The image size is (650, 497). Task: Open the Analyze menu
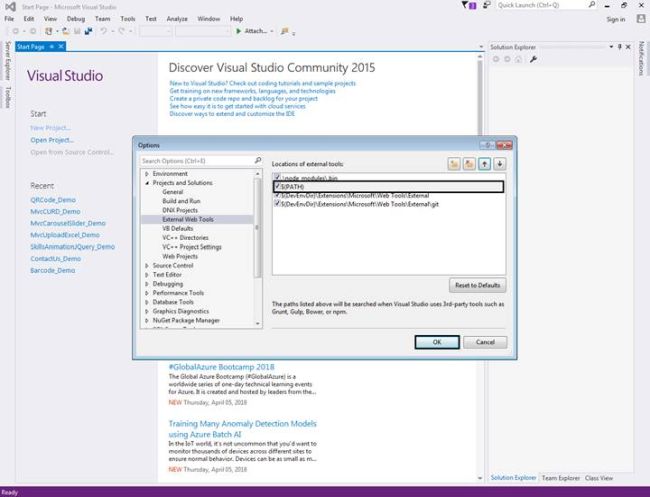pos(177,19)
